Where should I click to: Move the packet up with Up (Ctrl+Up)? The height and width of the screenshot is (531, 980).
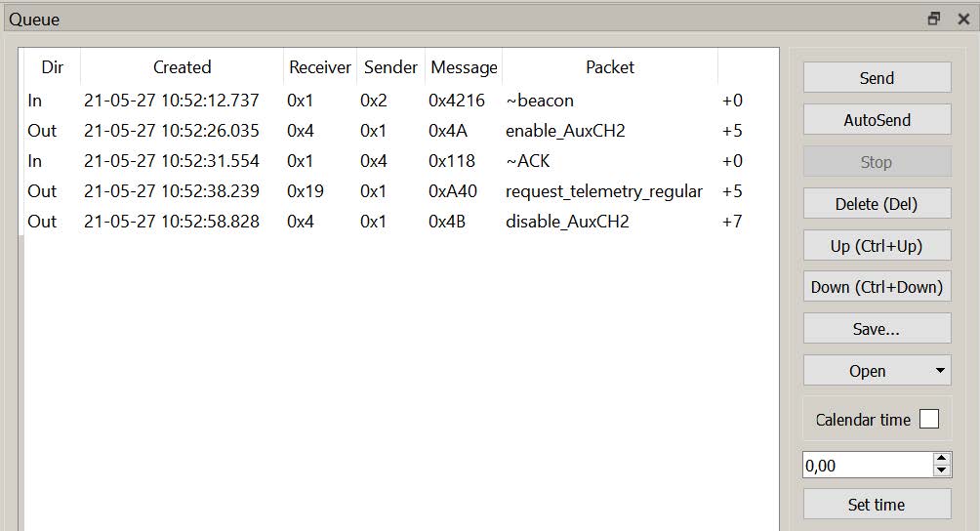click(877, 246)
